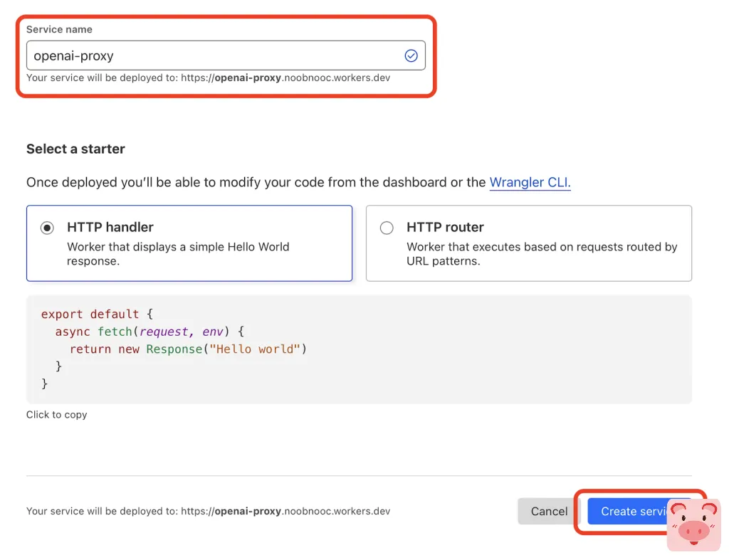This screenshot has width=729, height=560.
Task: Click the "HTTP handler" card title
Action: click(x=110, y=227)
